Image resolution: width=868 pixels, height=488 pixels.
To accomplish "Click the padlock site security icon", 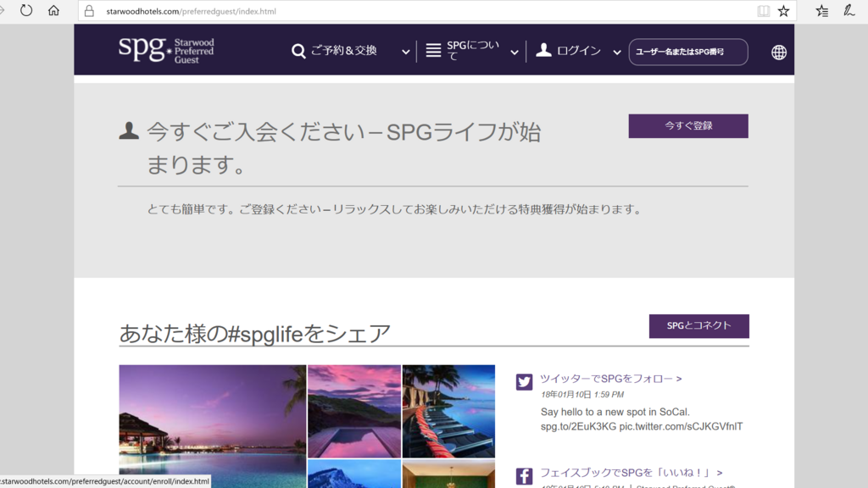I will (x=89, y=11).
